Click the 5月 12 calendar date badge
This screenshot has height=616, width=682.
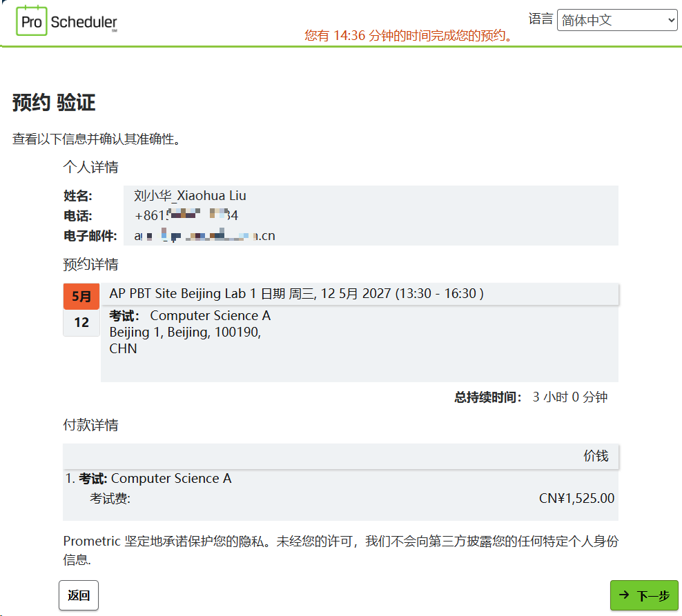pyautogui.click(x=81, y=310)
